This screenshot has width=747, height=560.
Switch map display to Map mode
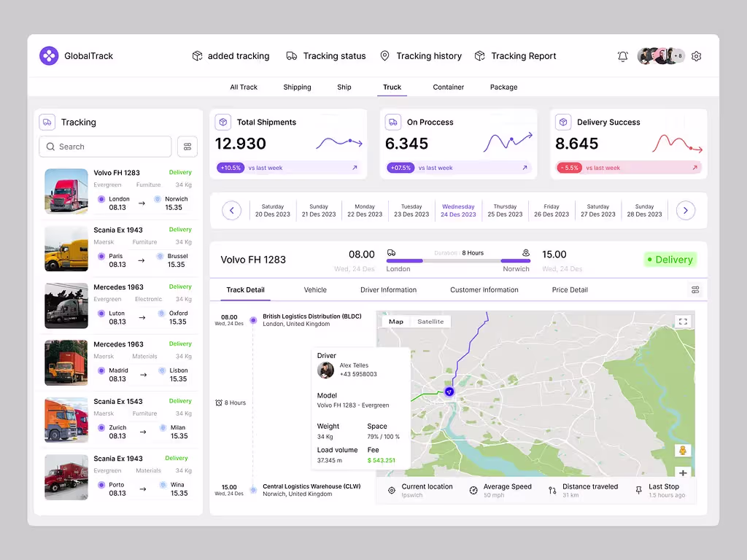click(396, 321)
